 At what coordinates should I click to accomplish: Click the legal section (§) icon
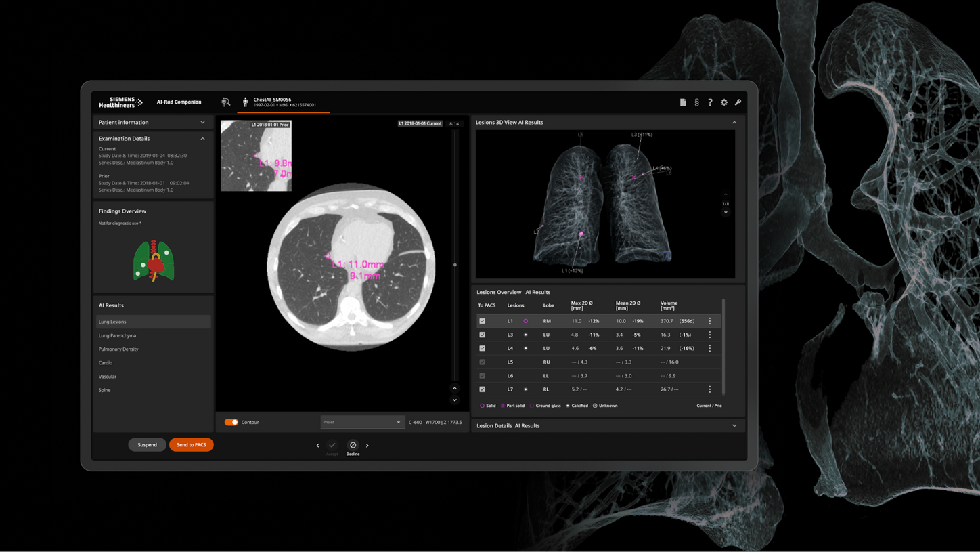click(x=696, y=102)
